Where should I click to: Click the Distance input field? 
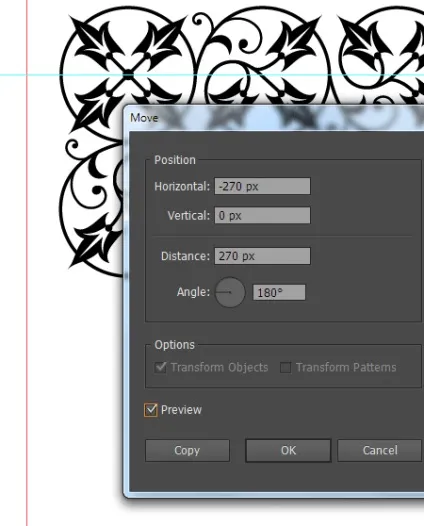click(262, 256)
